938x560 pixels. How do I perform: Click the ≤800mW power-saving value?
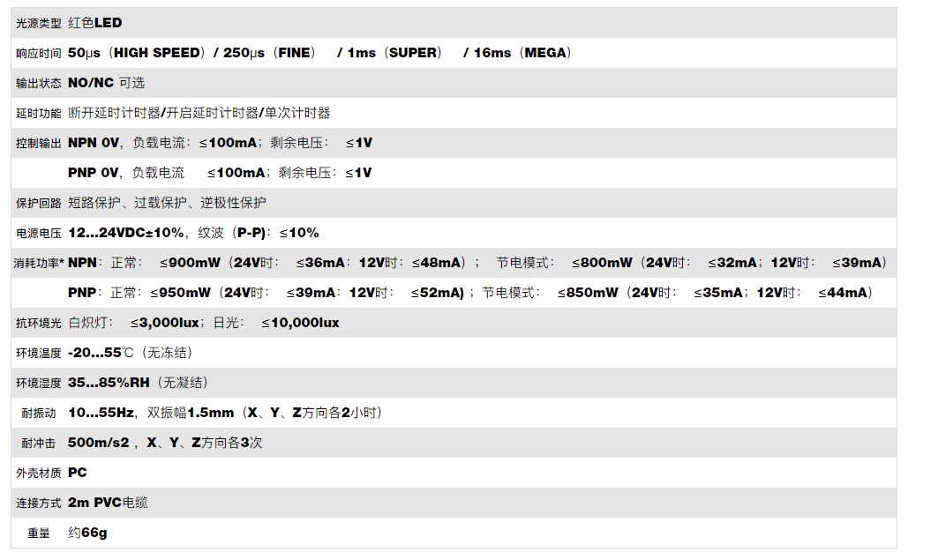602,263
